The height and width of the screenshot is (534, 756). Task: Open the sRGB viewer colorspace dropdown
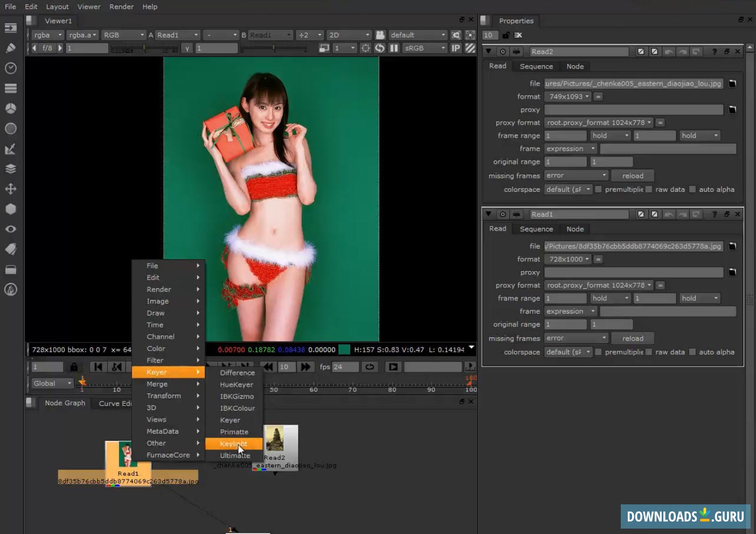424,47
